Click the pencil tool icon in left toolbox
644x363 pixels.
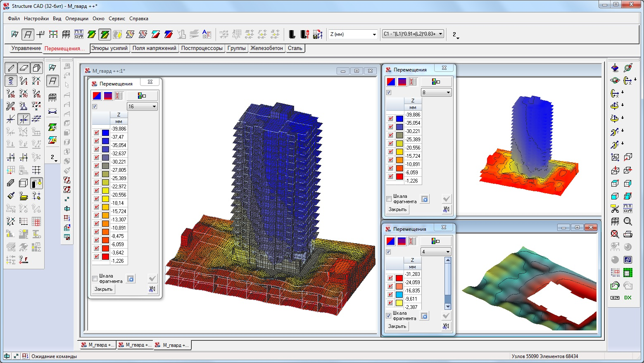11,68
